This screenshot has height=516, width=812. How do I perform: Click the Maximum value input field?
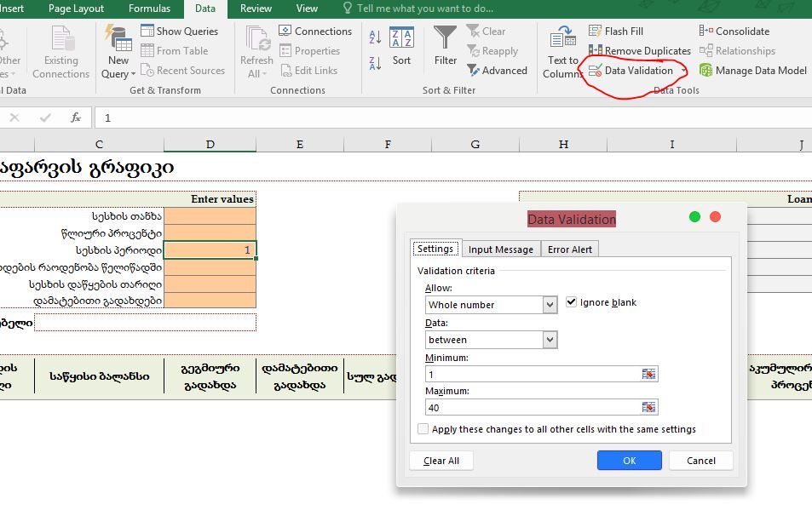click(x=533, y=407)
